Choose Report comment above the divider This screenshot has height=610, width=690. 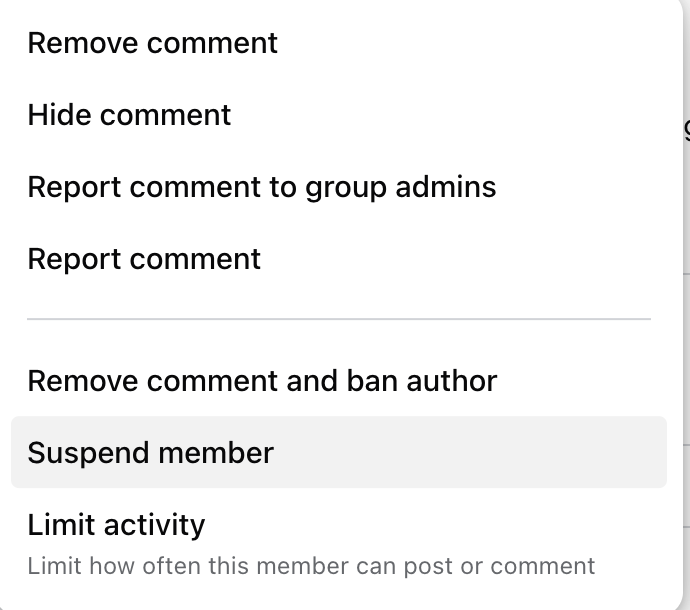point(144,259)
